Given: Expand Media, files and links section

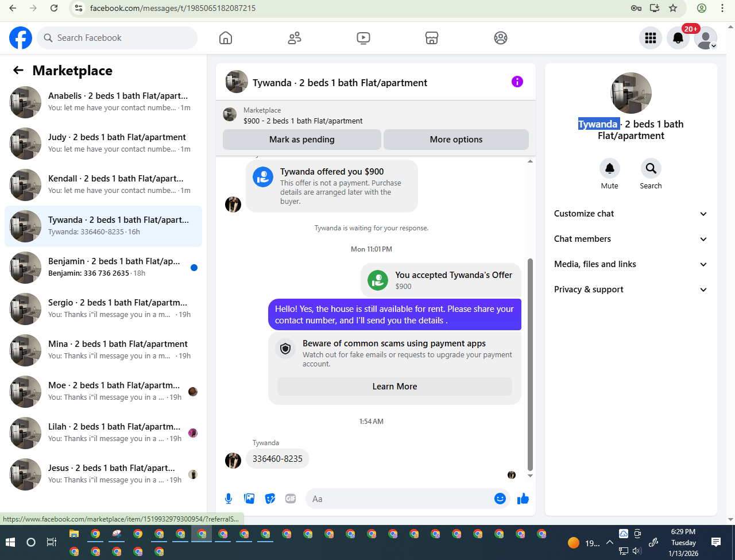Looking at the screenshot, I should [x=630, y=264].
